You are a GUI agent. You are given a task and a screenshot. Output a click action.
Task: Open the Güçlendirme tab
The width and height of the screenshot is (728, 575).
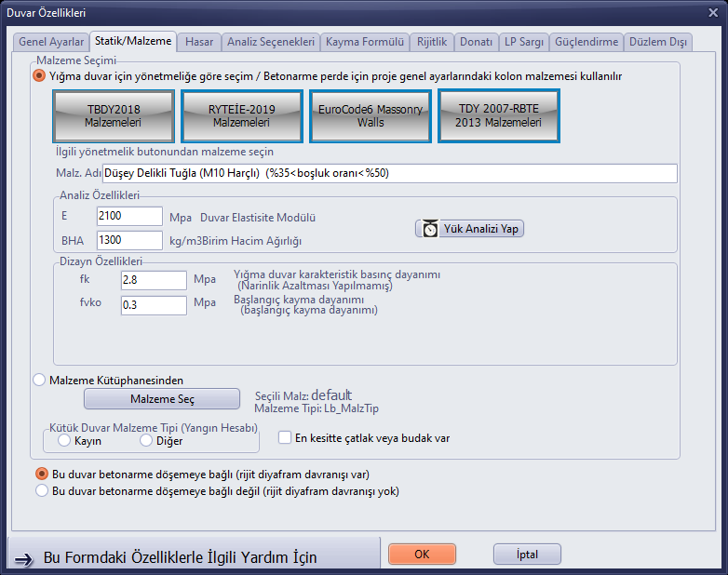pos(586,42)
